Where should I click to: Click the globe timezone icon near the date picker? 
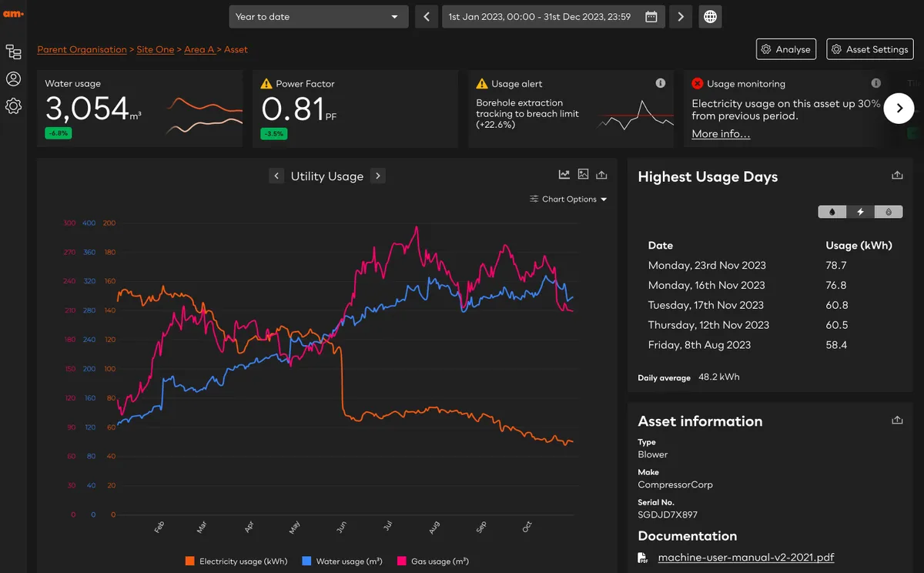708,16
